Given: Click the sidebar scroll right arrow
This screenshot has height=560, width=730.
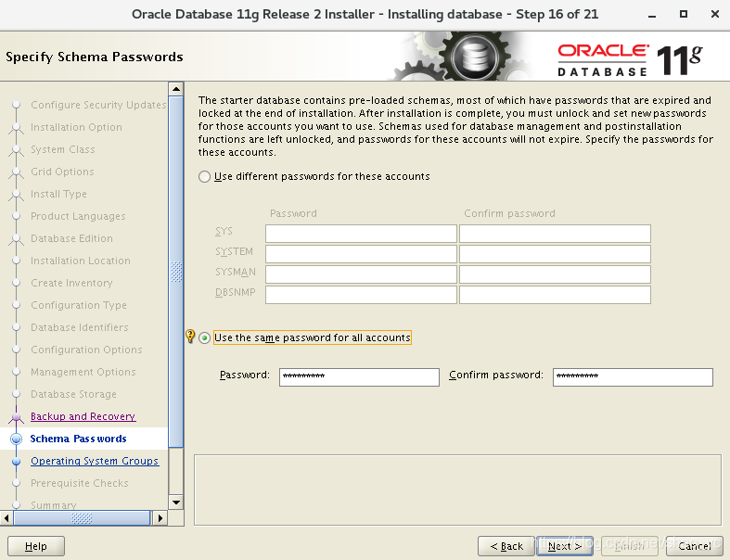Looking at the screenshot, I should pos(160,517).
